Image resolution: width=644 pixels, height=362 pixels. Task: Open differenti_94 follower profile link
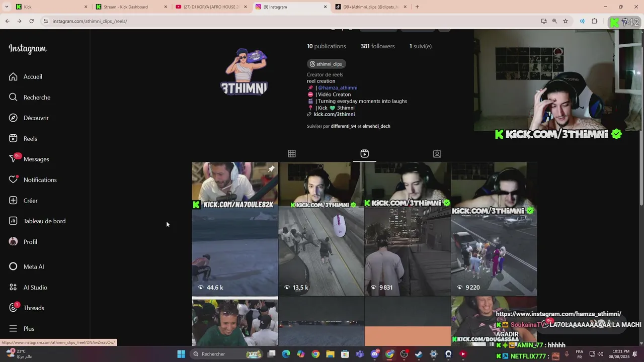(344, 126)
